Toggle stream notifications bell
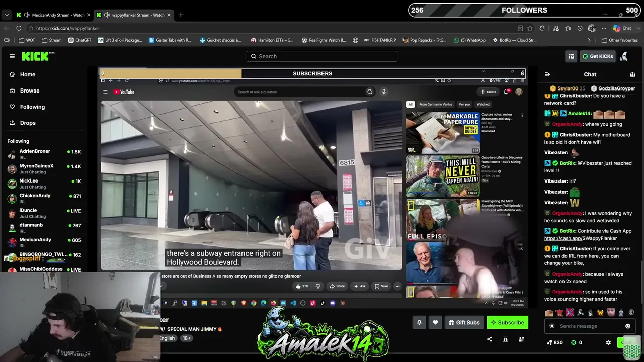644x362 pixels. click(x=419, y=322)
